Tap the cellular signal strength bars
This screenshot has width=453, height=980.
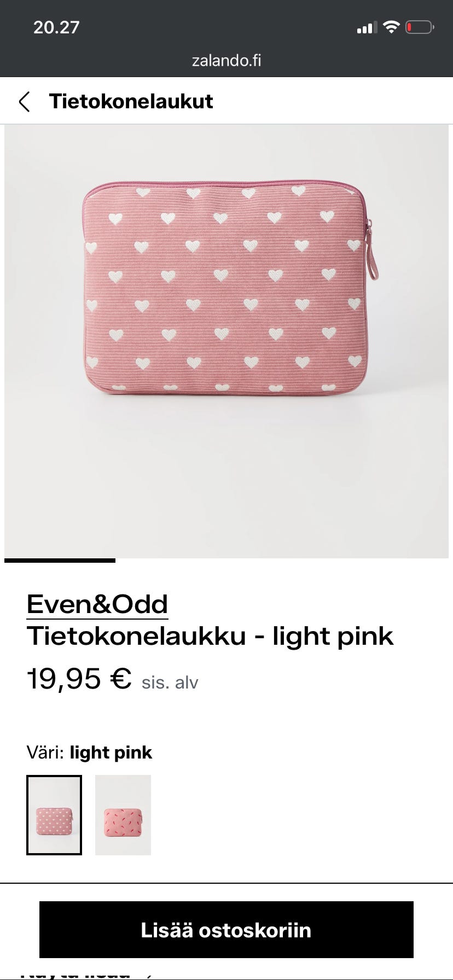pyautogui.click(x=367, y=27)
